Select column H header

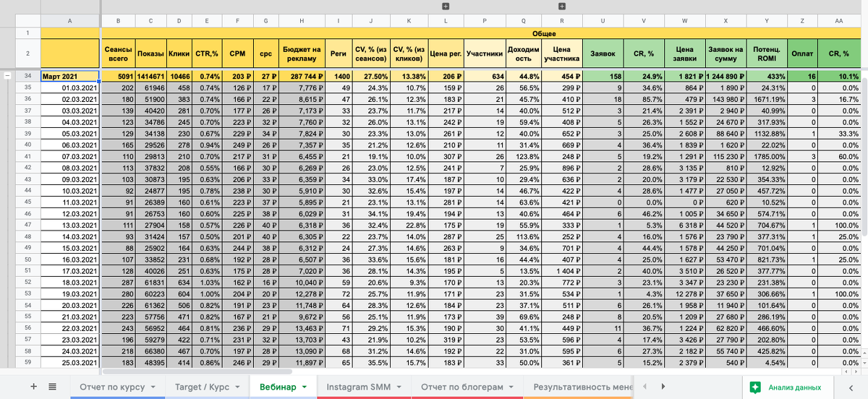coord(301,22)
